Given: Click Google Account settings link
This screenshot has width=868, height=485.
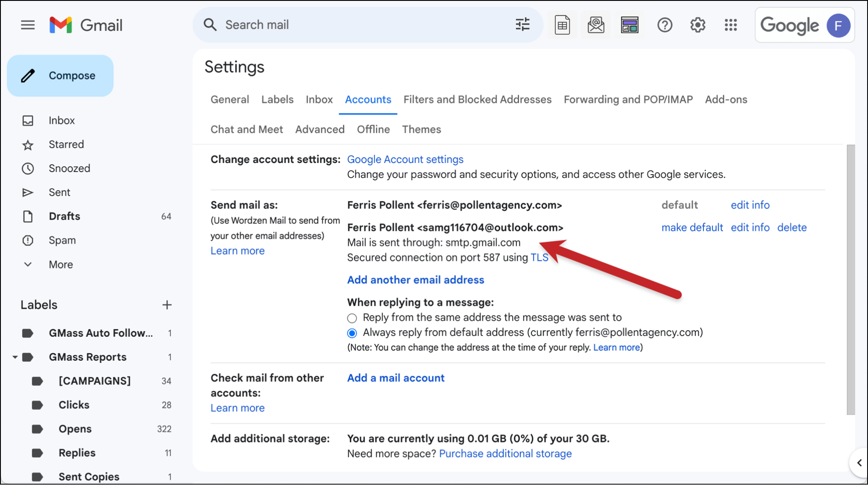Looking at the screenshot, I should (x=406, y=159).
